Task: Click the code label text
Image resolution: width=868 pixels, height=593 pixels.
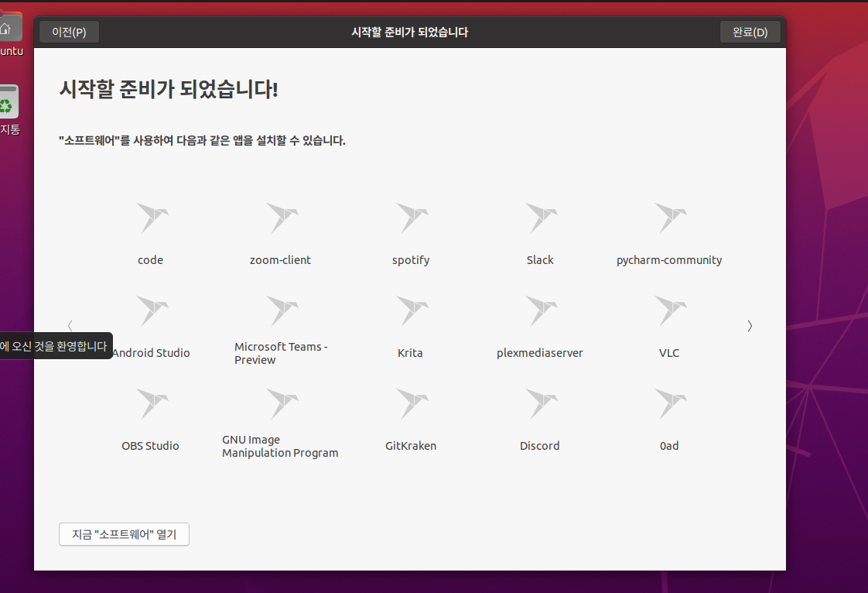Action: 151,260
